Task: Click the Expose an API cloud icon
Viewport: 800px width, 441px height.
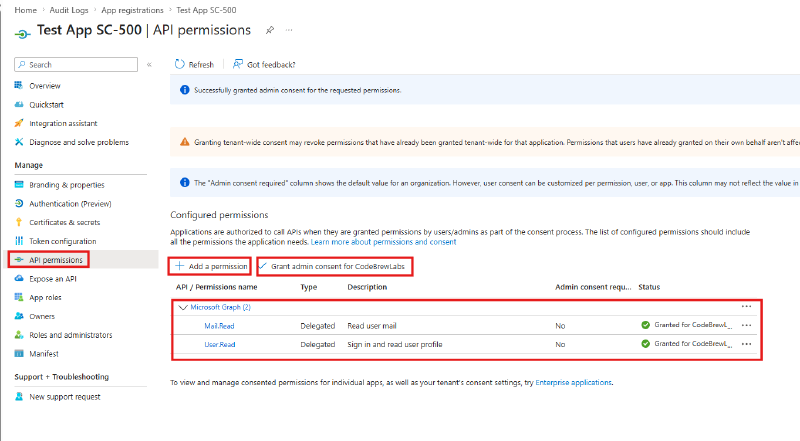Action: 19,278
